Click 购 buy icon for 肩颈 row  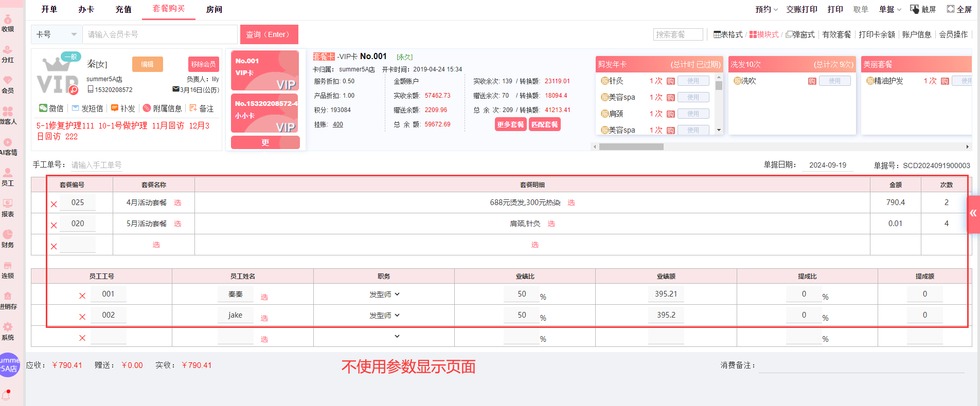[x=670, y=114]
